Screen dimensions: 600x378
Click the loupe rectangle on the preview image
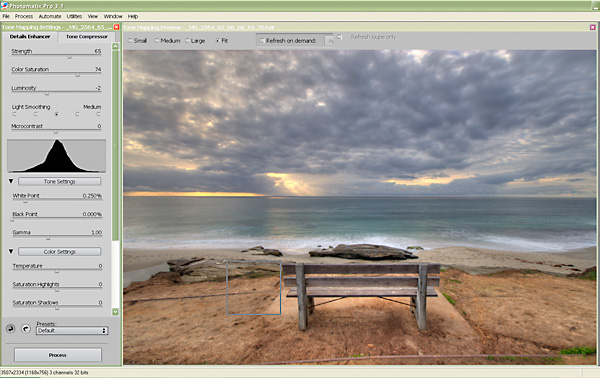point(254,288)
